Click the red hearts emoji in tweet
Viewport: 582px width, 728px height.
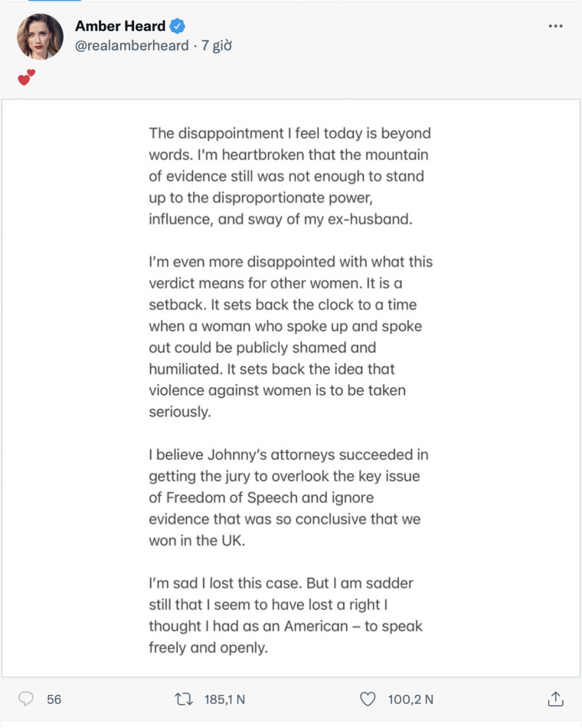(x=26, y=77)
